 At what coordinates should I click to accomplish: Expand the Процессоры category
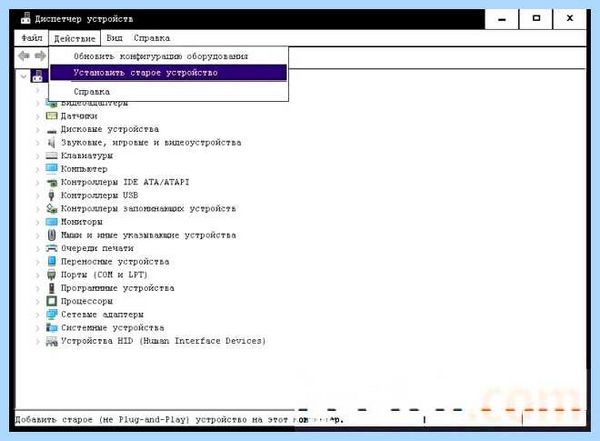click(x=38, y=301)
